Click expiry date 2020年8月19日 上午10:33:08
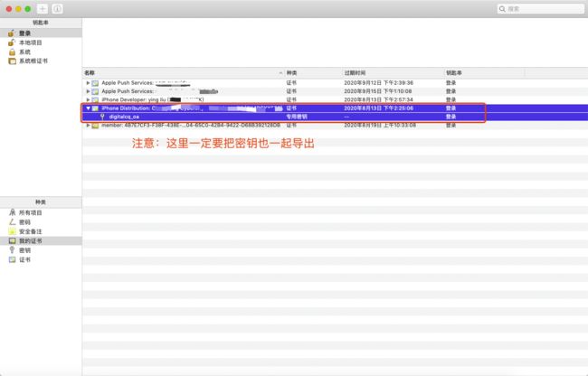The height and width of the screenshot is (376, 588). pyautogui.click(x=380, y=125)
